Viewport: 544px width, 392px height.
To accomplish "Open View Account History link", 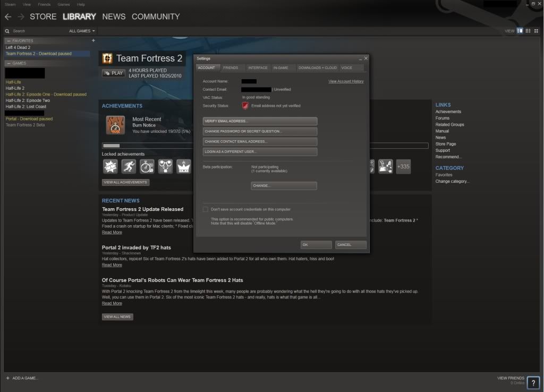I will pyautogui.click(x=346, y=81).
